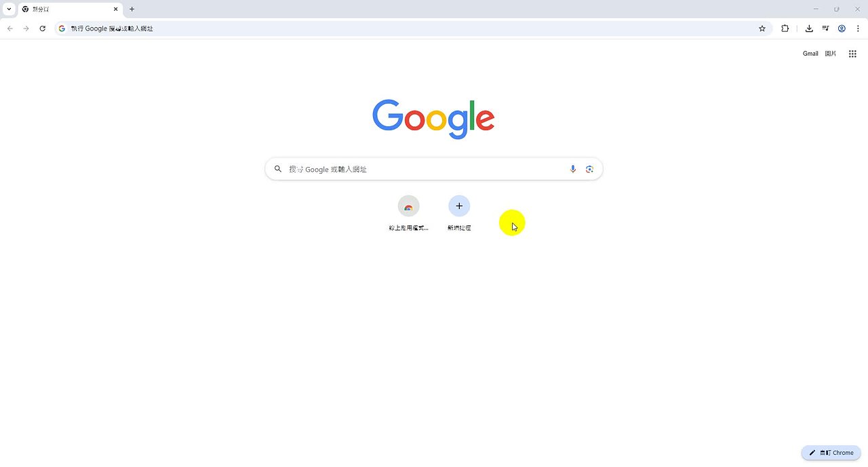This screenshot has width=868, height=467.
Task: Open the Images link next to Gmail
Action: (x=831, y=54)
